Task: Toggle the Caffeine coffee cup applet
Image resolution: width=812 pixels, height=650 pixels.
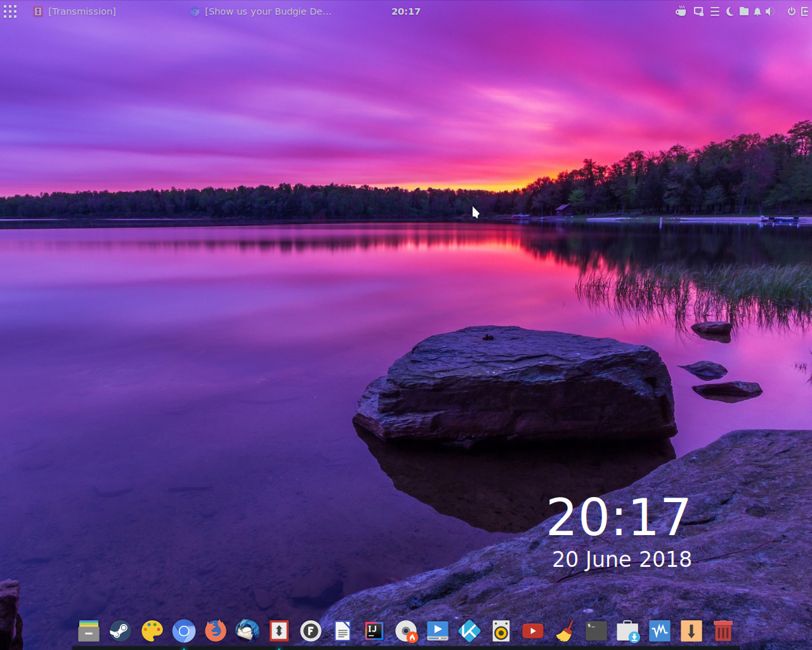Action: coord(681,11)
